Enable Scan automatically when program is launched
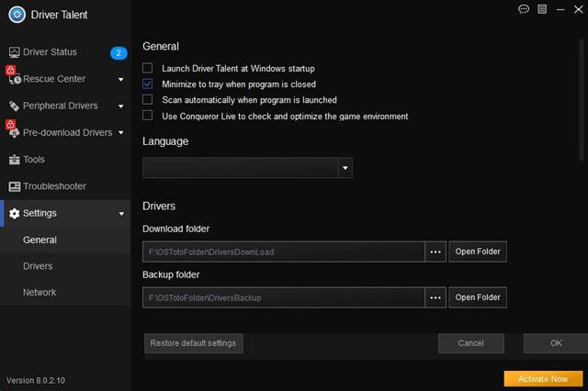588x391 pixels. (147, 99)
